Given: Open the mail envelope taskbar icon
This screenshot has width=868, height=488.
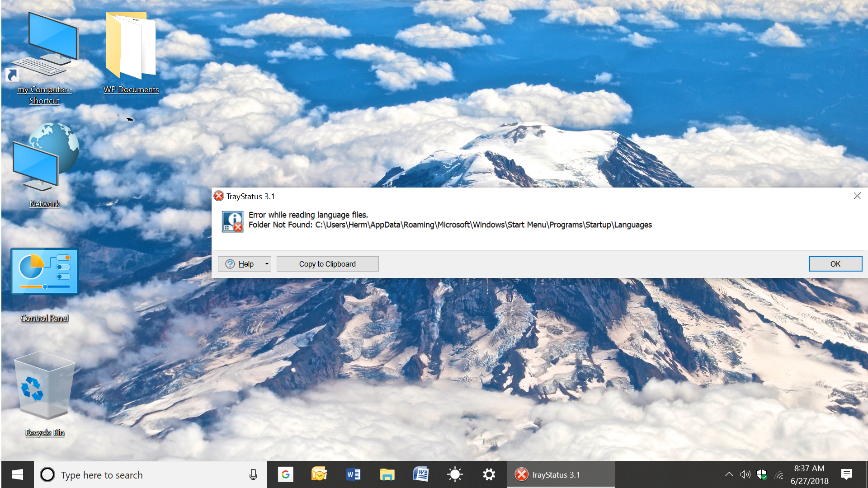Looking at the screenshot, I should (319, 474).
